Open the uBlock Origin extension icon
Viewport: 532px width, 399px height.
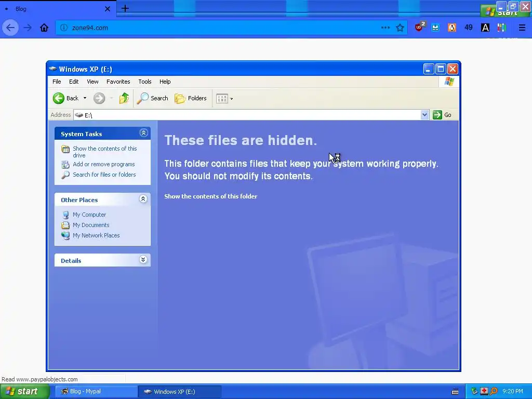point(420,27)
